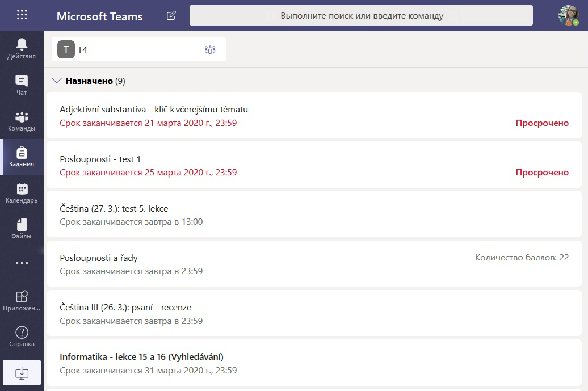Click due date 25 марта 2020 text
588x391 pixels.
click(x=148, y=173)
